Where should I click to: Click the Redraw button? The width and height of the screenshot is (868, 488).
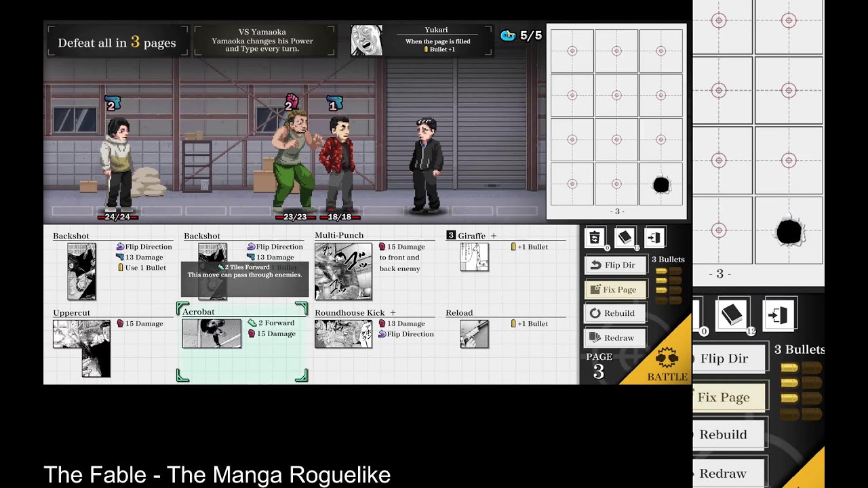(x=614, y=338)
